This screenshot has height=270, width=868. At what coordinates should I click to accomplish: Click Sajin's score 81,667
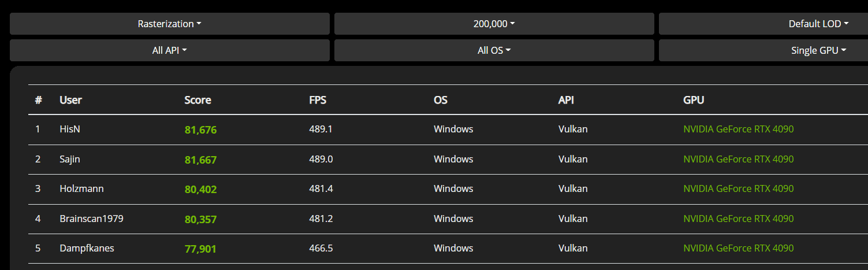(x=200, y=160)
